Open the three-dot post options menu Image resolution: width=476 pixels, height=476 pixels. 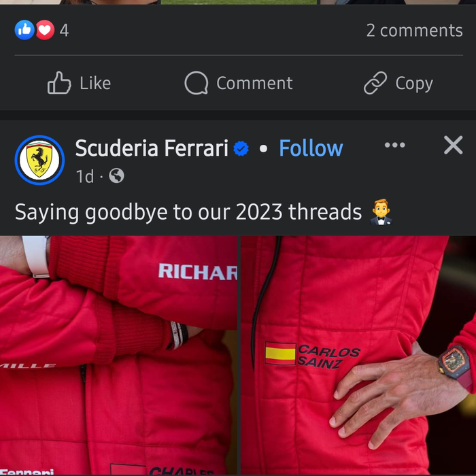pos(394,145)
